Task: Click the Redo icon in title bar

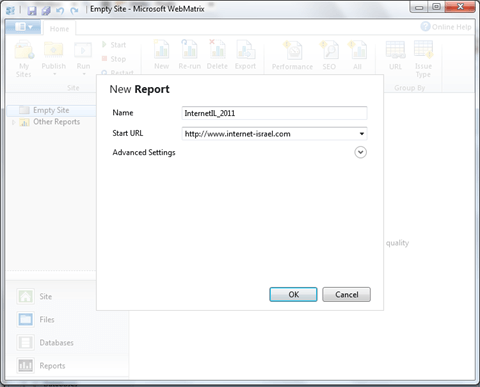Action: point(74,10)
